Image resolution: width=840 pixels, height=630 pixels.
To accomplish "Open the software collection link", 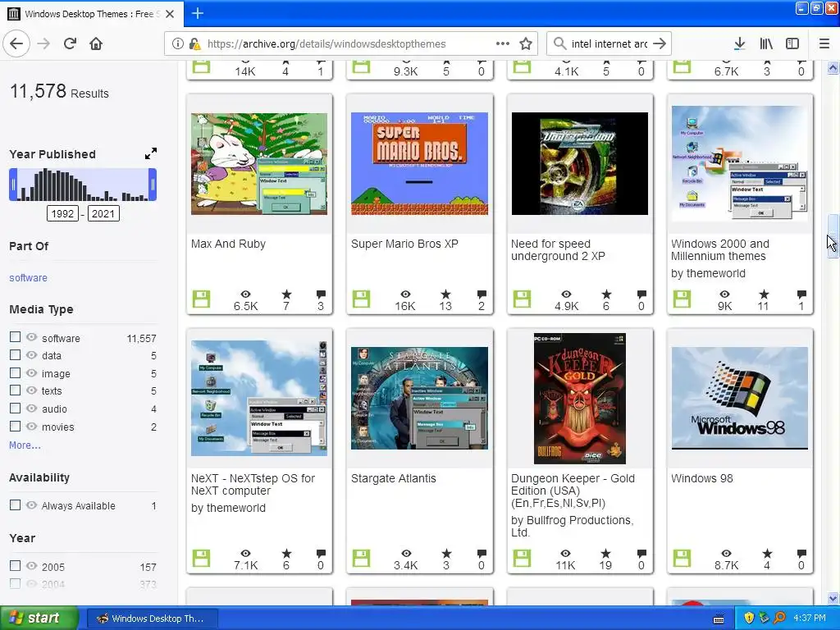I will [x=28, y=277].
